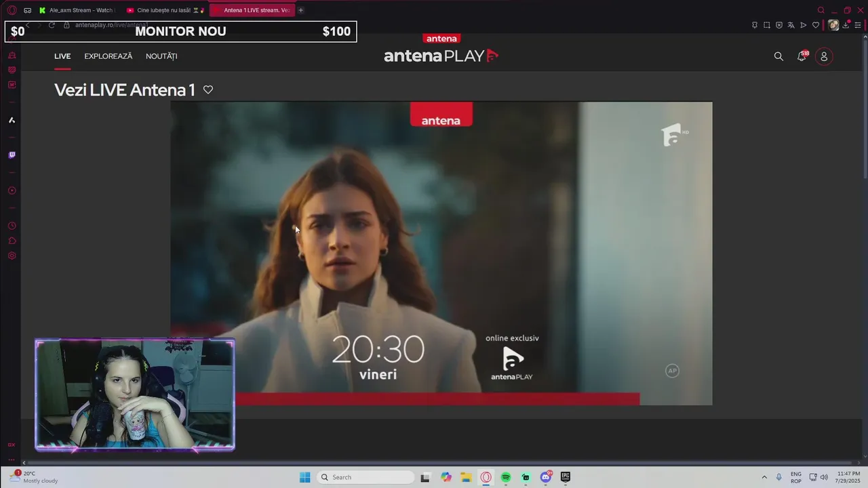Open the sidebar M icon panel
This screenshot has height=488, width=868.
(12, 85)
